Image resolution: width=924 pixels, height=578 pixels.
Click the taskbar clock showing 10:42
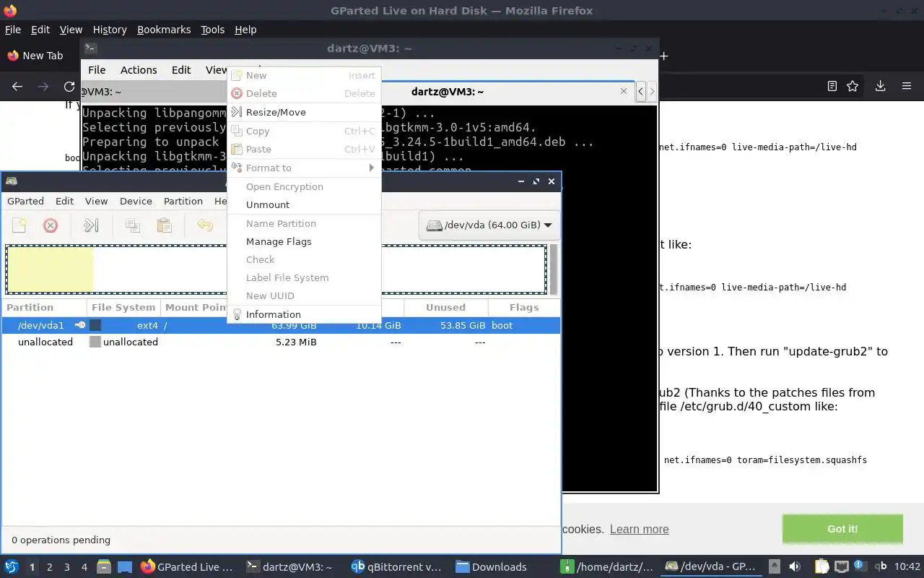tap(907, 566)
